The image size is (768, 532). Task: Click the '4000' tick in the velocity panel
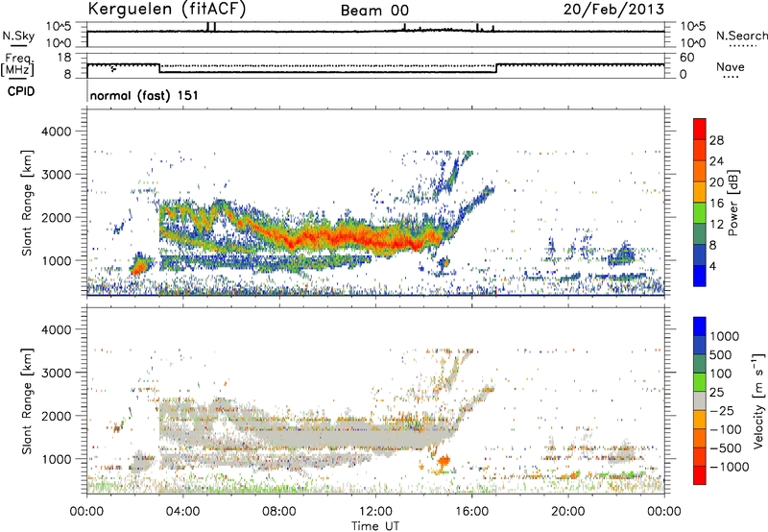[57, 329]
